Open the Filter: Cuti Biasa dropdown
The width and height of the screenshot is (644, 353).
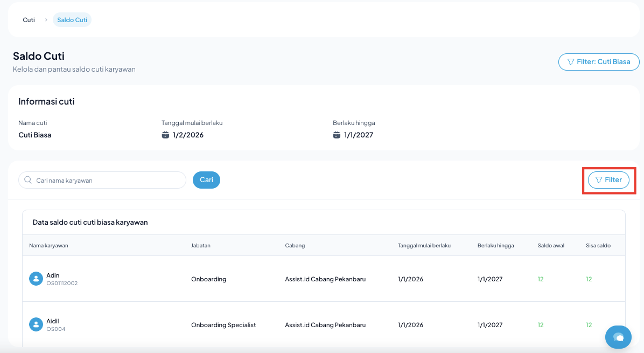[x=599, y=62]
